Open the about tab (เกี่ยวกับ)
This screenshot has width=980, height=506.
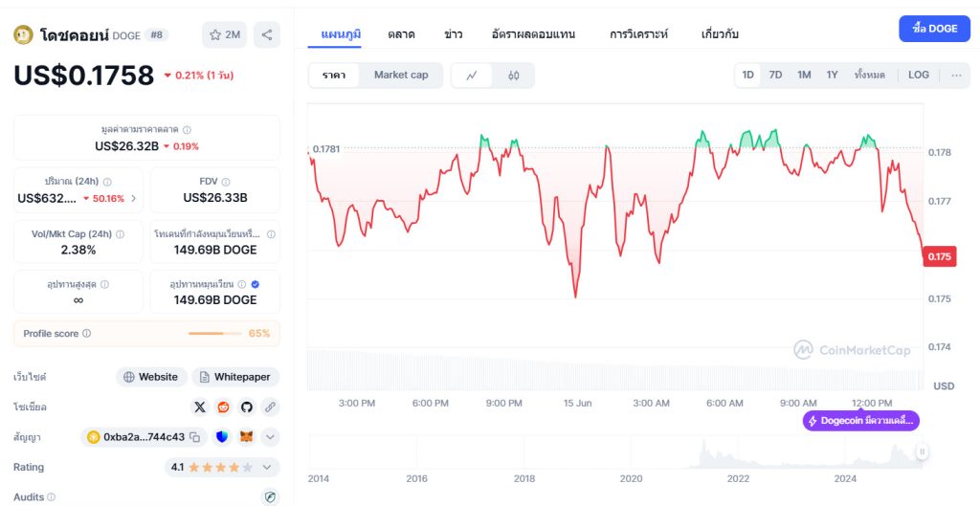(720, 34)
